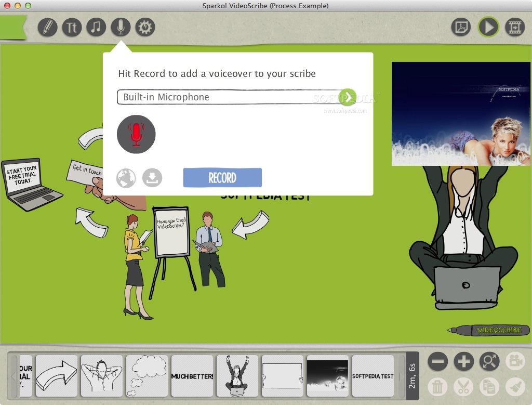Click the trash can delete icon
Viewport: 532px width, 405px height.
tap(437, 387)
